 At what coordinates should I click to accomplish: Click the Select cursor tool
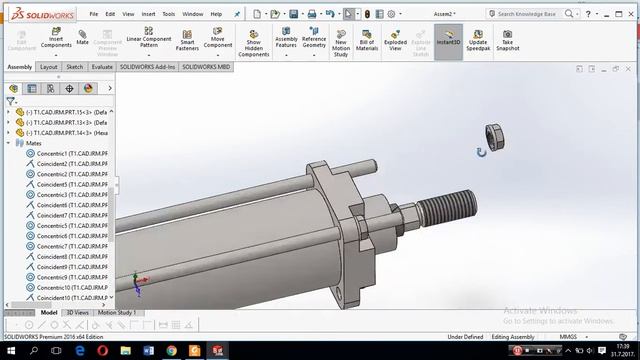click(x=348, y=14)
